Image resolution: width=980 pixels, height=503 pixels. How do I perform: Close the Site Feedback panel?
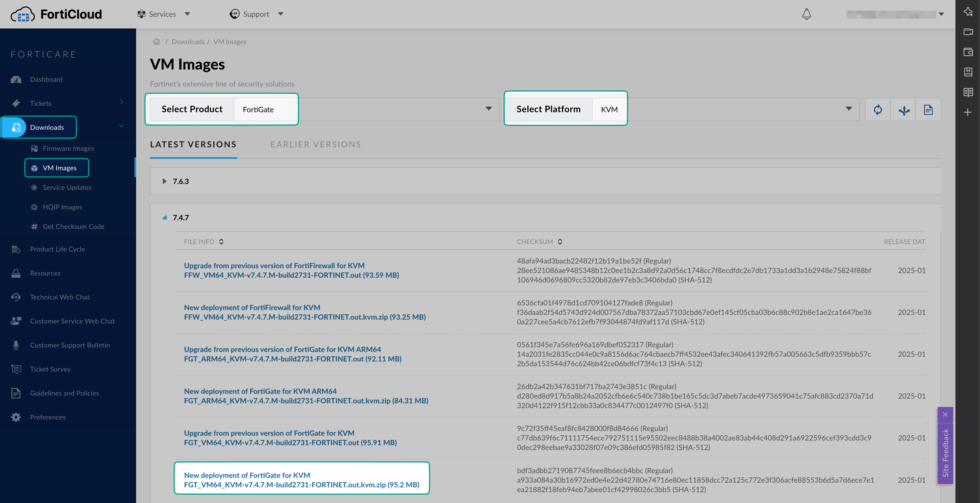945,414
